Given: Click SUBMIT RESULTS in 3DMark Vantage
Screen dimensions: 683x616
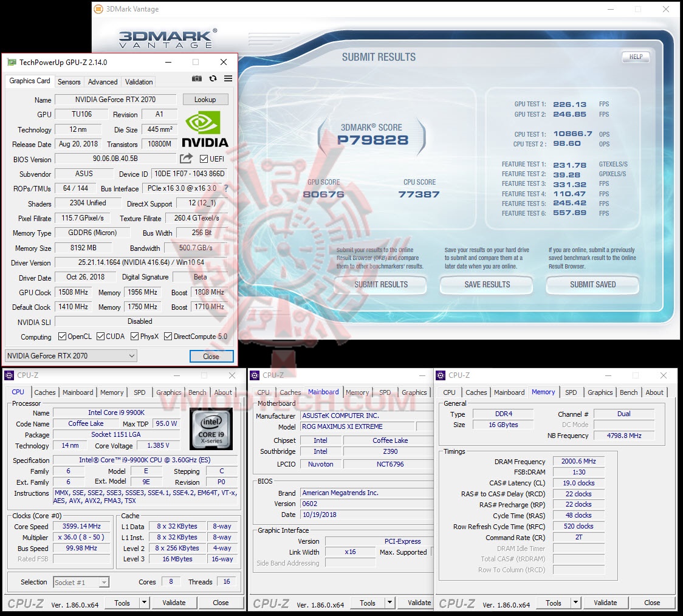Looking at the screenshot, I should tap(381, 284).
